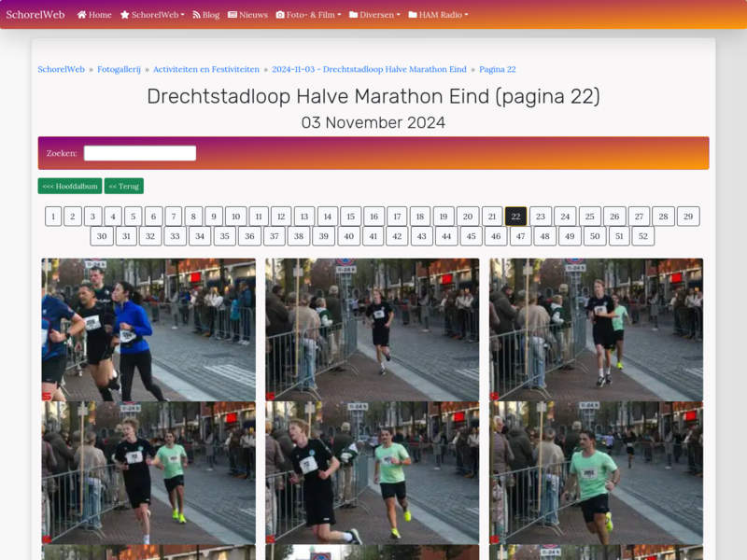Screen dimensions: 747x560
Task: Click the newspaper icon beside Nieuws
Action: tap(233, 15)
